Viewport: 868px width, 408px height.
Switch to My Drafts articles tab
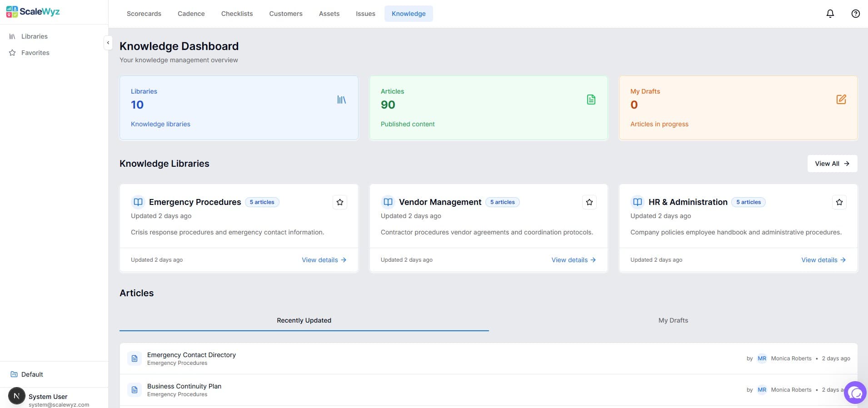tap(673, 320)
